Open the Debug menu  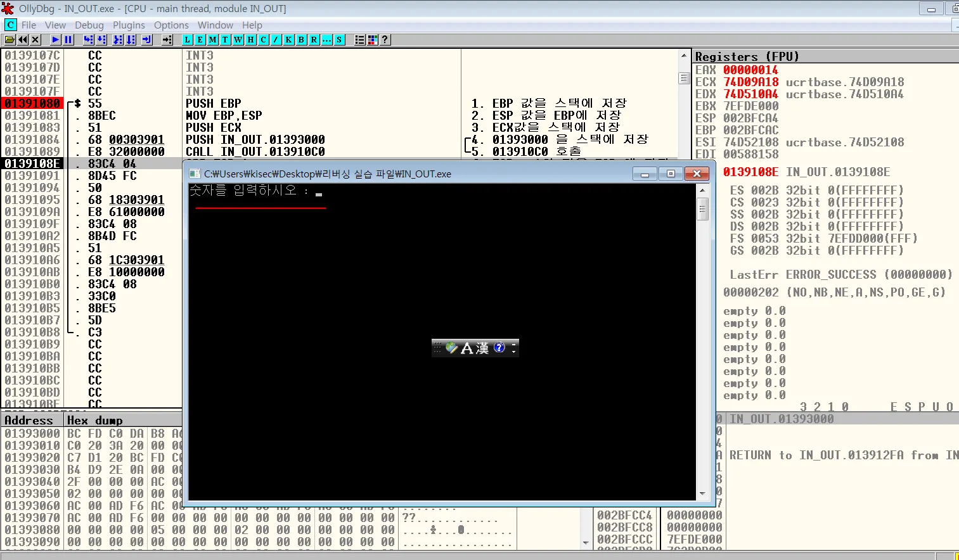point(89,25)
